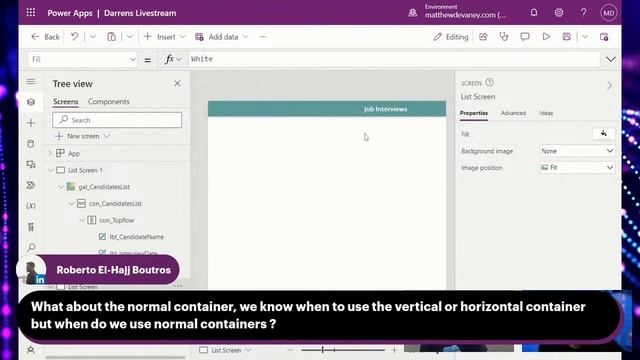Open the settings gear
Image resolution: width=640 pixels, height=360 pixels.
(558, 13)
